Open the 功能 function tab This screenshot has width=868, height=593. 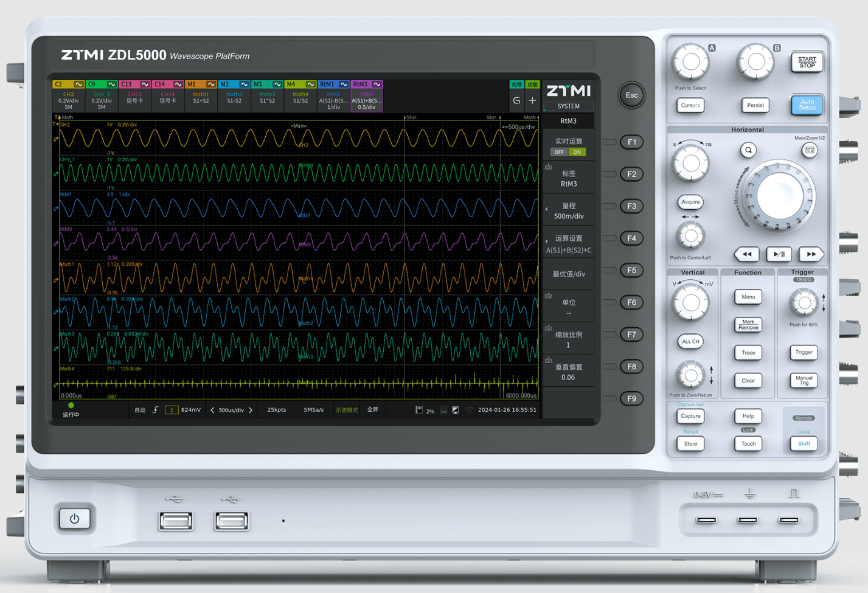(x=532, y=85)
